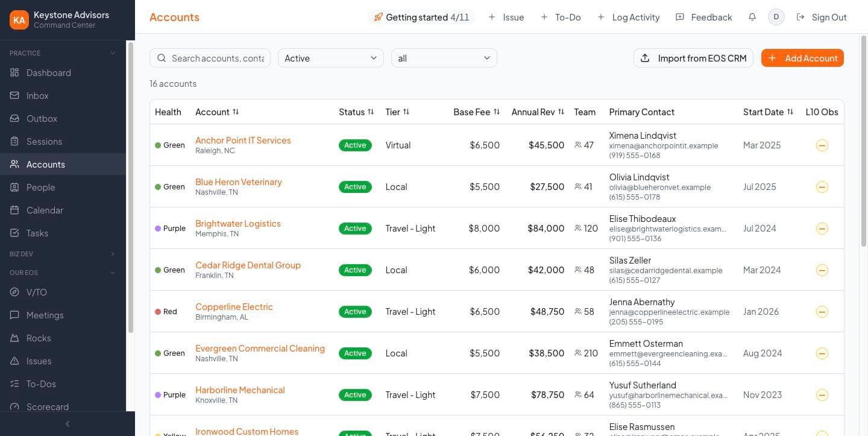Click the Rocks mountain icon
The height and width of the screenshot is (436, 868).
(x=14, y=338)
